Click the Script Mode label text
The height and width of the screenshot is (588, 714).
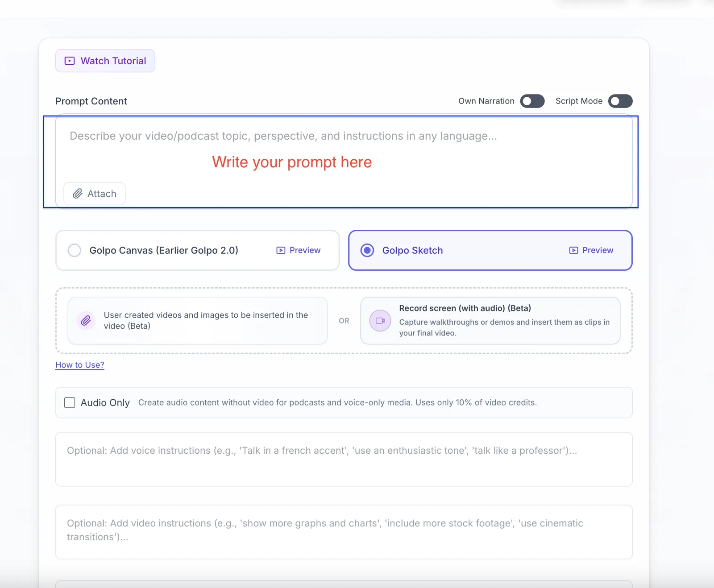579,101
